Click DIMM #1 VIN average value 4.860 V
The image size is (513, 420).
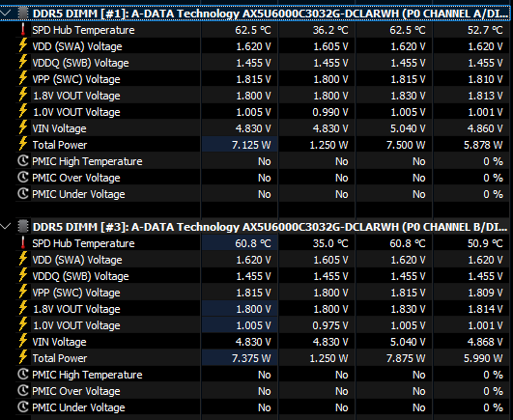(x=485, y=128)
